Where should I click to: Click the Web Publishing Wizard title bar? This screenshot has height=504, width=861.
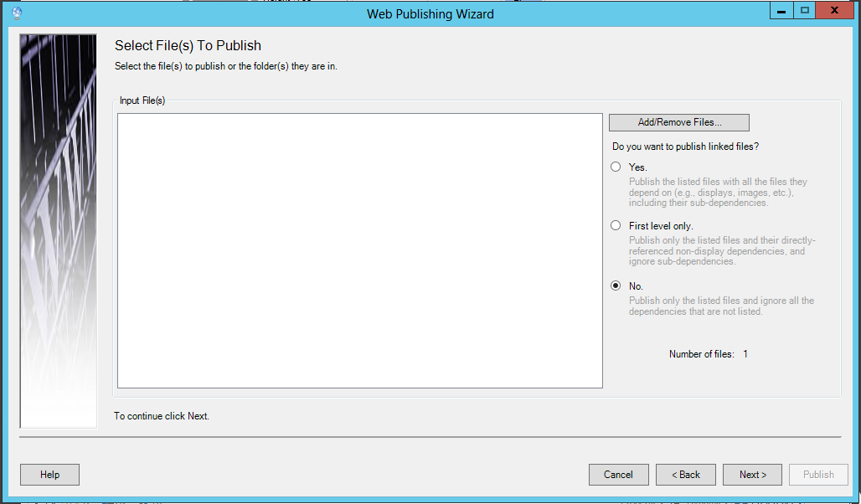click(x=430, y=13)
